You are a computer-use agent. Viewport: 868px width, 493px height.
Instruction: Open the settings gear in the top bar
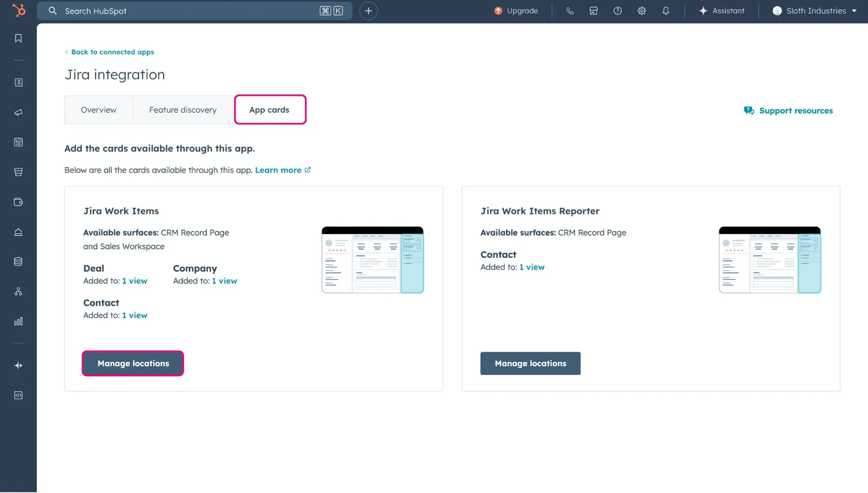[x=642, y=10]
